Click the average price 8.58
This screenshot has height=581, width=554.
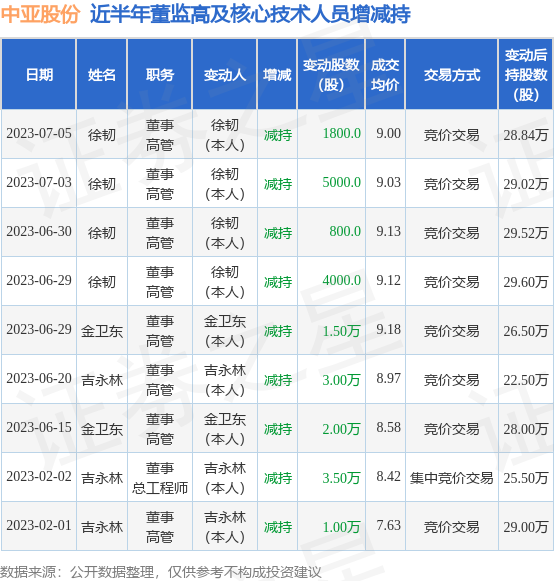coord(388,427)
